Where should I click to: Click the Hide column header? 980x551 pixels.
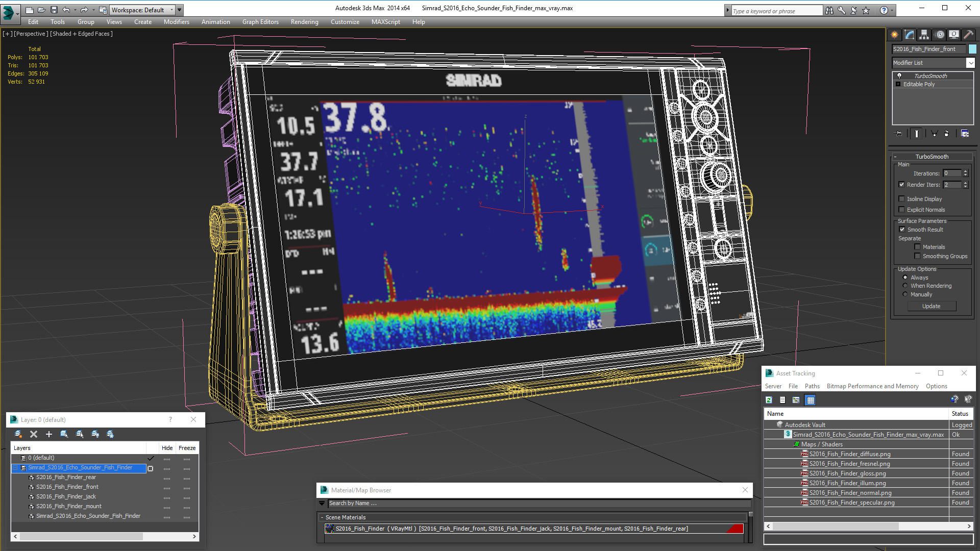pyautogui.click(x=167, y=448)
